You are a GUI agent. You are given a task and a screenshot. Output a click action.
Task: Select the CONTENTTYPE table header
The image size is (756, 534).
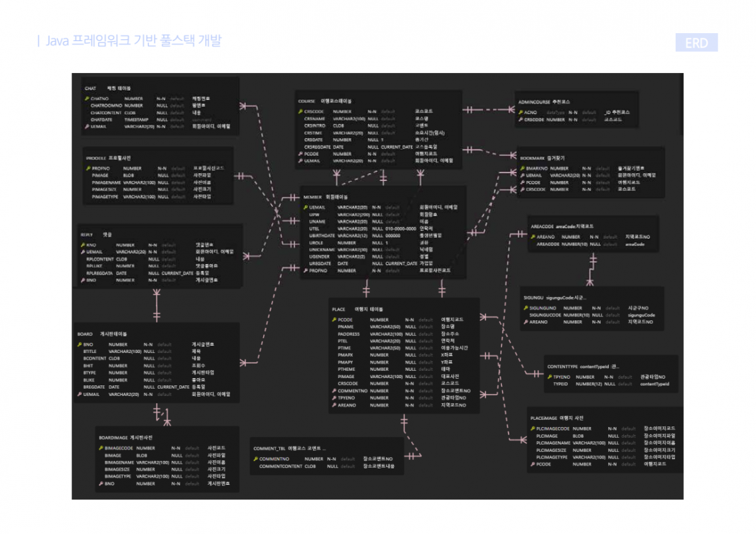583,367
